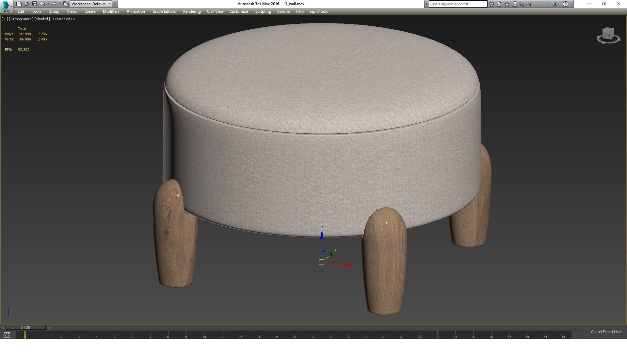Open the Scripting menu

tap(263, 11)
